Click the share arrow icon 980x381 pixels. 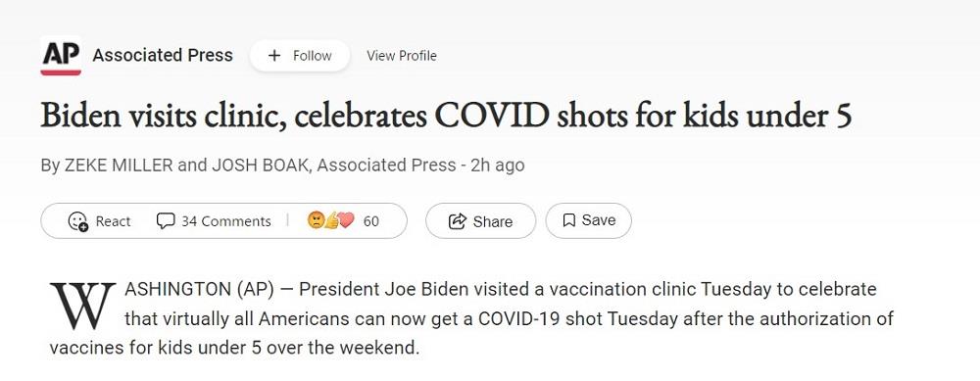click(458, 221)
